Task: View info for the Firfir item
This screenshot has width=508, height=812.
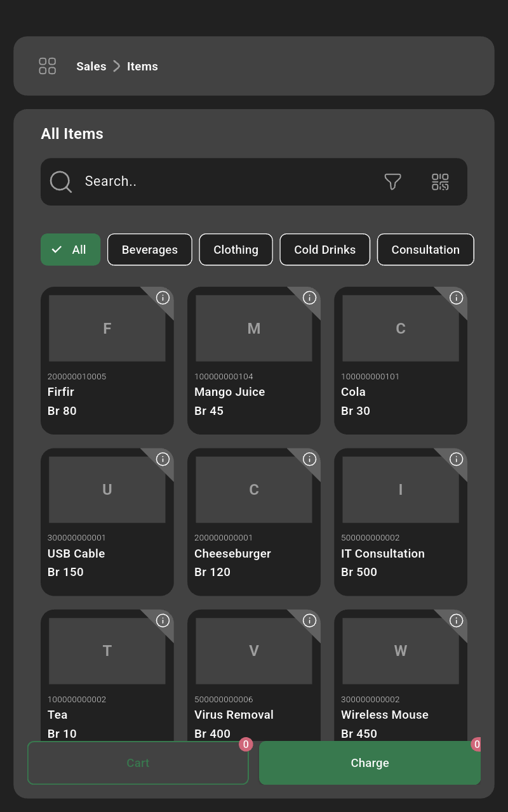Action: 163,298
